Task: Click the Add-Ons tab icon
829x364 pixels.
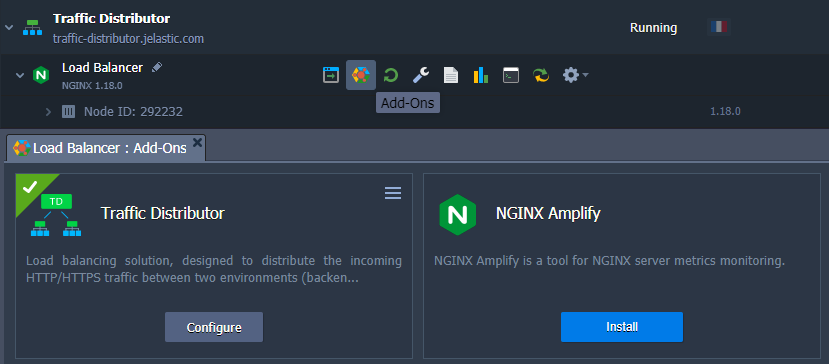Action: coord(22,148)
